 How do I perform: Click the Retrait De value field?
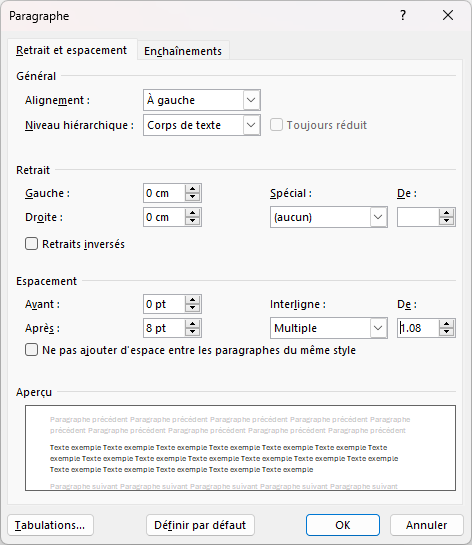(418, 217)
